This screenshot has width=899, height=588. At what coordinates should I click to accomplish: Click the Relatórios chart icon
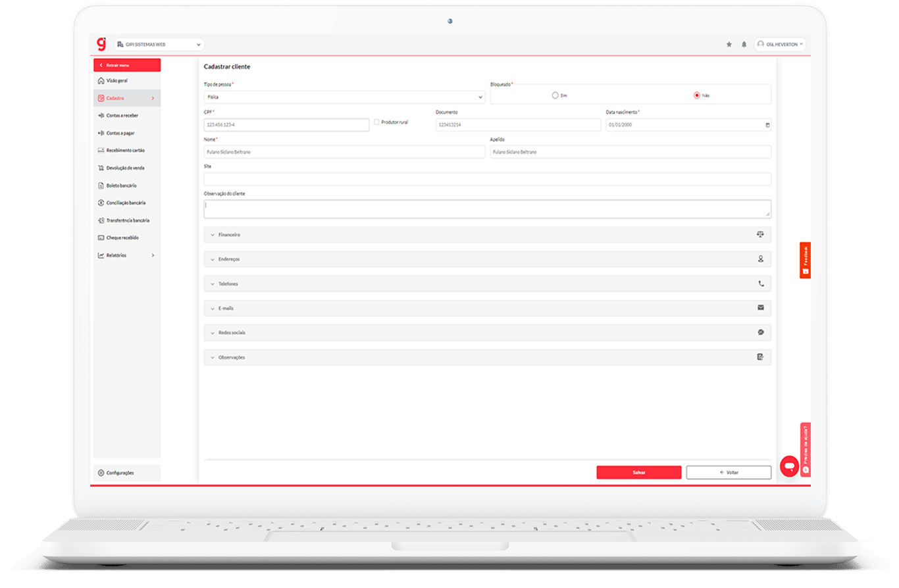(x=101, y=255)
